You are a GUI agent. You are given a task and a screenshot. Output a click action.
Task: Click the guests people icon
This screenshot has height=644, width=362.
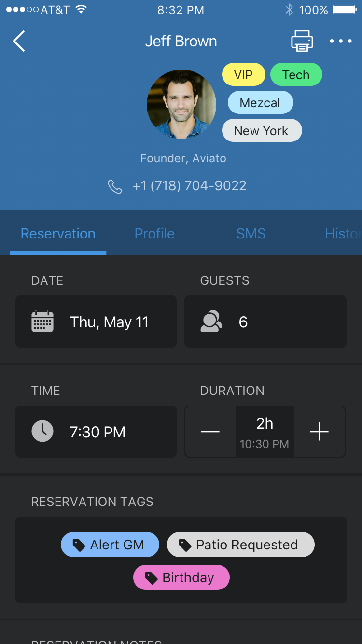coord(211,322)
